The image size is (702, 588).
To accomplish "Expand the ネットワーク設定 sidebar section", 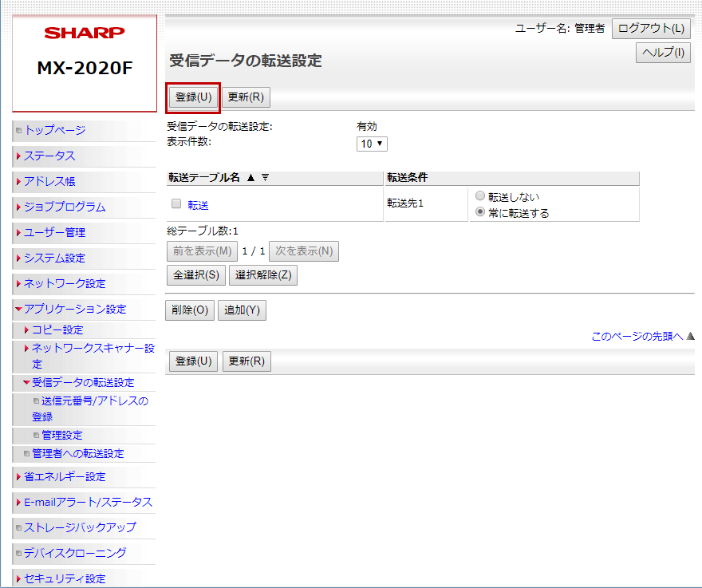I will pyautogui.click(x=64, y=283).
